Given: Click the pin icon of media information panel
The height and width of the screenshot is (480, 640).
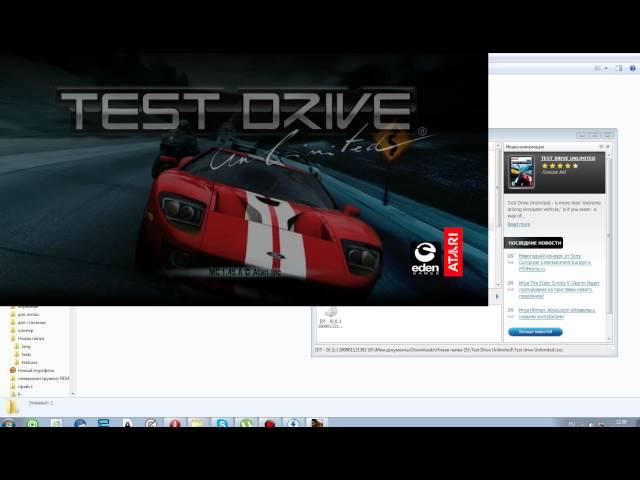Looking at the screenshot, I should tap(601, 146).
